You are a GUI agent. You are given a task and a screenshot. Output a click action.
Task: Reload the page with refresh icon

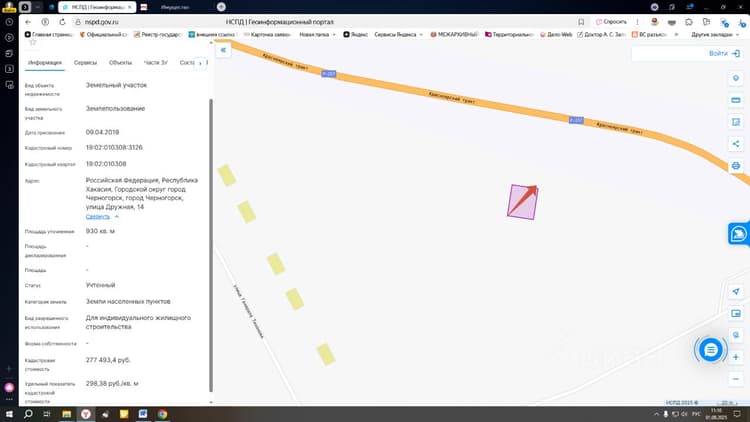coord(62,22)
